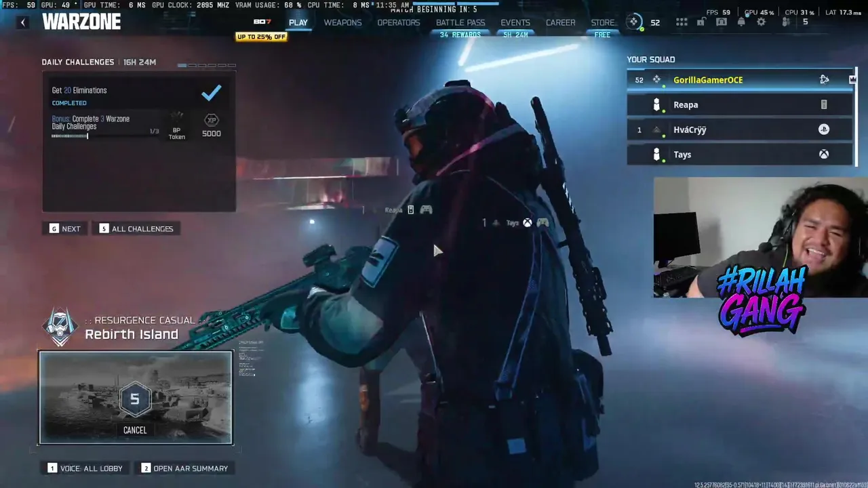Click Xbox icon on Tays row
This screenshot has height=488, width=868.
pos(824,155)
